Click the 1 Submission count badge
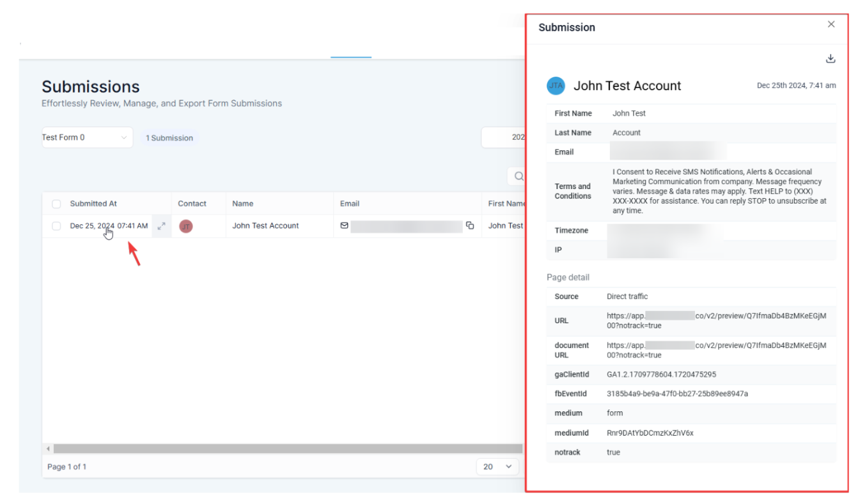The height and width of the screenshot is (504, 867). pos(169,138)
